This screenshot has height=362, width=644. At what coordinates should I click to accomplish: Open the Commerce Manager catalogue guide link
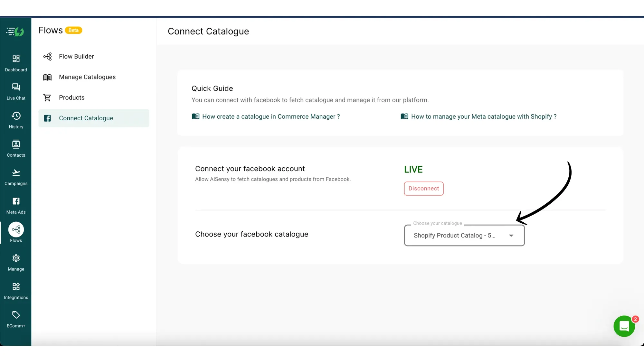271,116
